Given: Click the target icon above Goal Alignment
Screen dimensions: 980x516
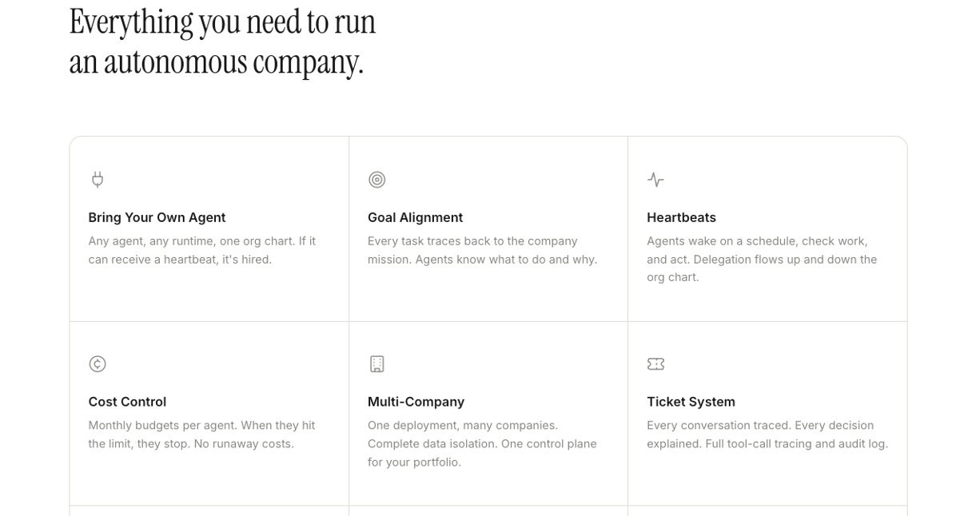Looking at the screenshot, I should pos(377,180).
